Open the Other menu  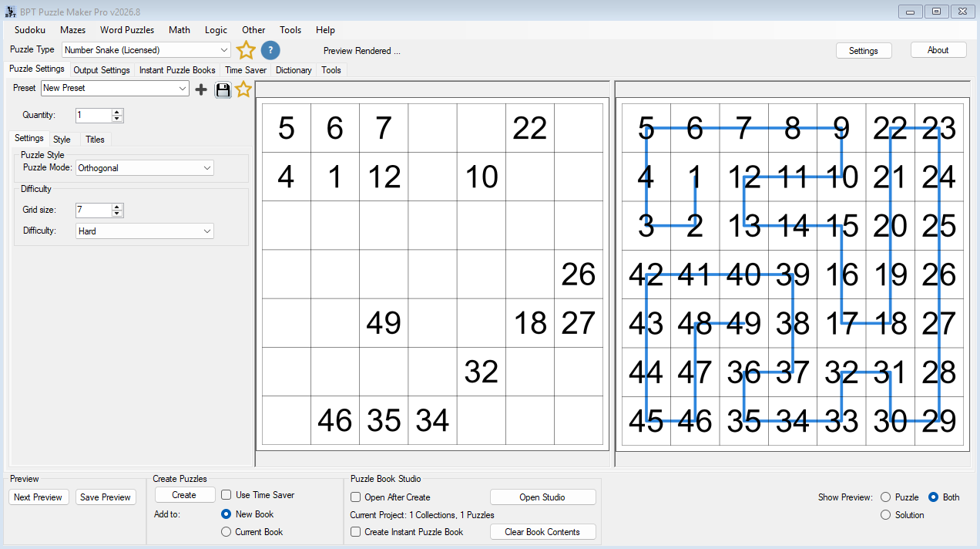tap(253, 30)
